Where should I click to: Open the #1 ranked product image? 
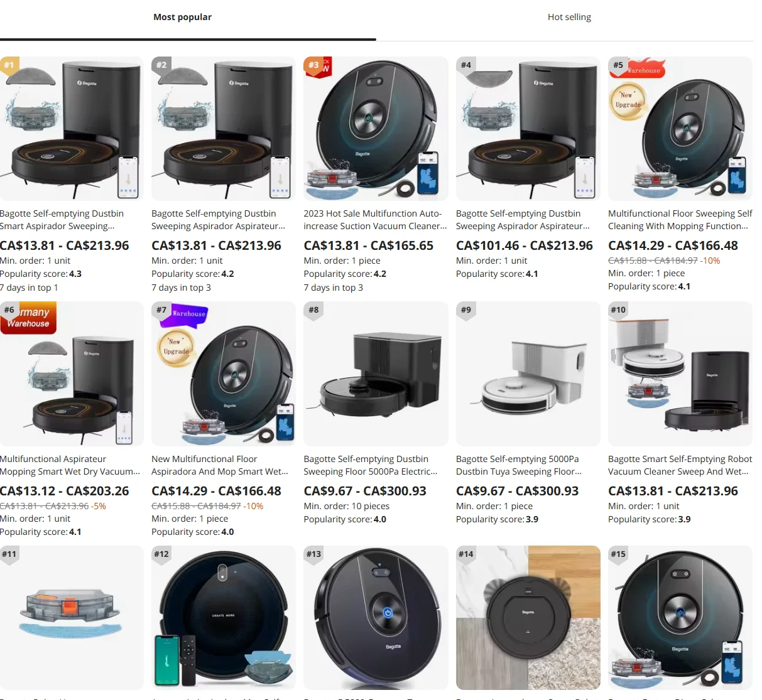(x=72, y=129)
